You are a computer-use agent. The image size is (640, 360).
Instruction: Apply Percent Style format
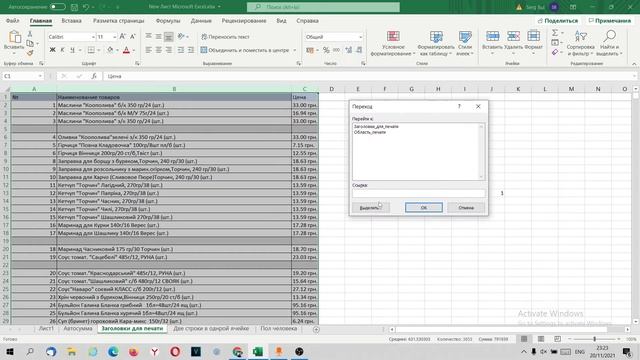pos(326,50)
